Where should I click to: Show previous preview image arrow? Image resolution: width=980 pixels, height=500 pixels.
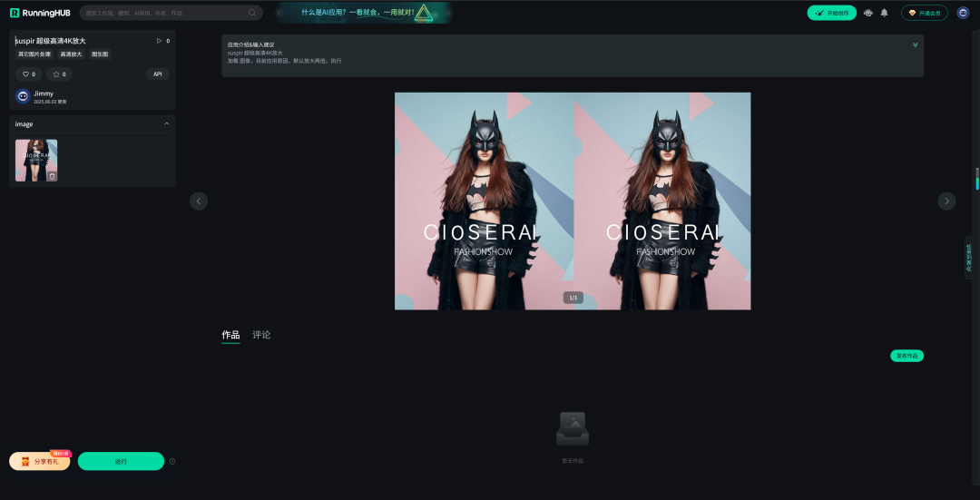point(199,201)
